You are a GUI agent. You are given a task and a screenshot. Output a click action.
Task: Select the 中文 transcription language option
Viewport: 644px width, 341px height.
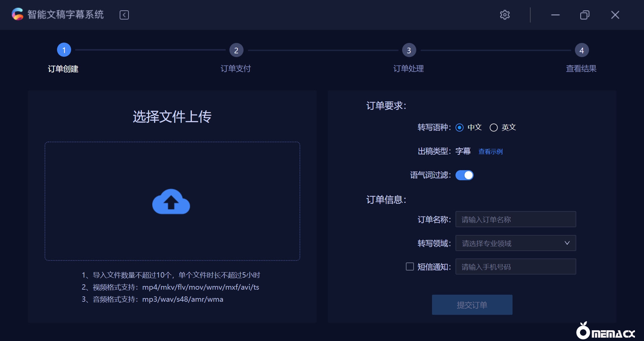point(459,128)
